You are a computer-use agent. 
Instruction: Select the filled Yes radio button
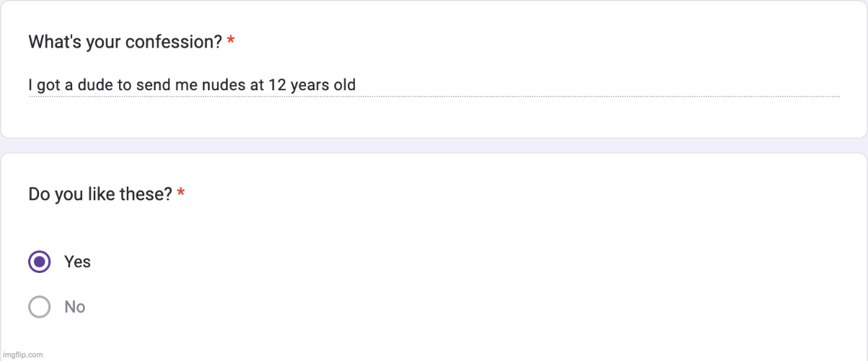[x=40, y=261]
